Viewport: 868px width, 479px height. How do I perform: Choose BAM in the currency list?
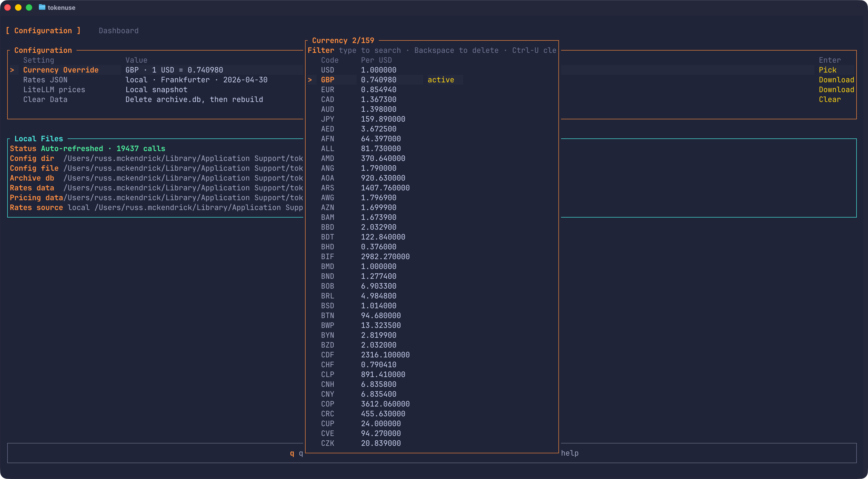click(432, 217)
